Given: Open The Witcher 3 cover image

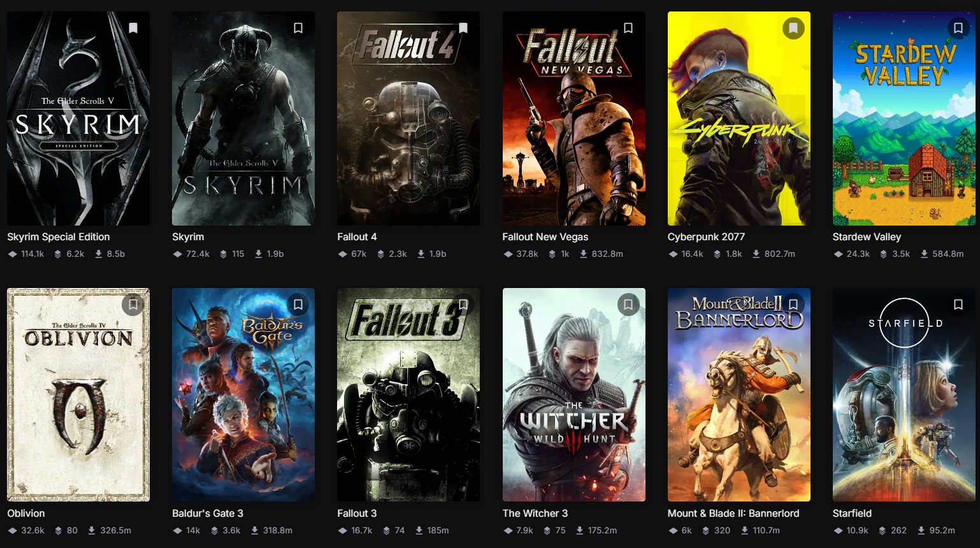Looking at the screenshot, I should point(573,395).
